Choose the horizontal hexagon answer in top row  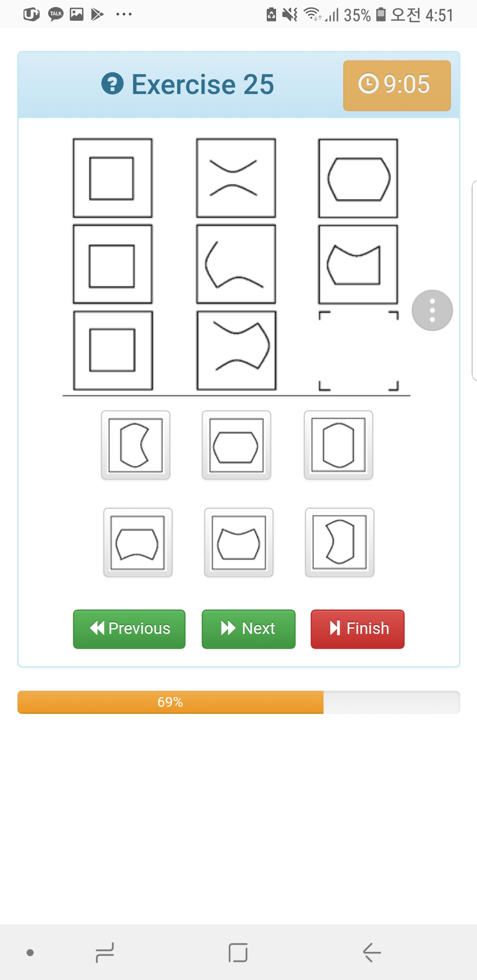point(236,445)
